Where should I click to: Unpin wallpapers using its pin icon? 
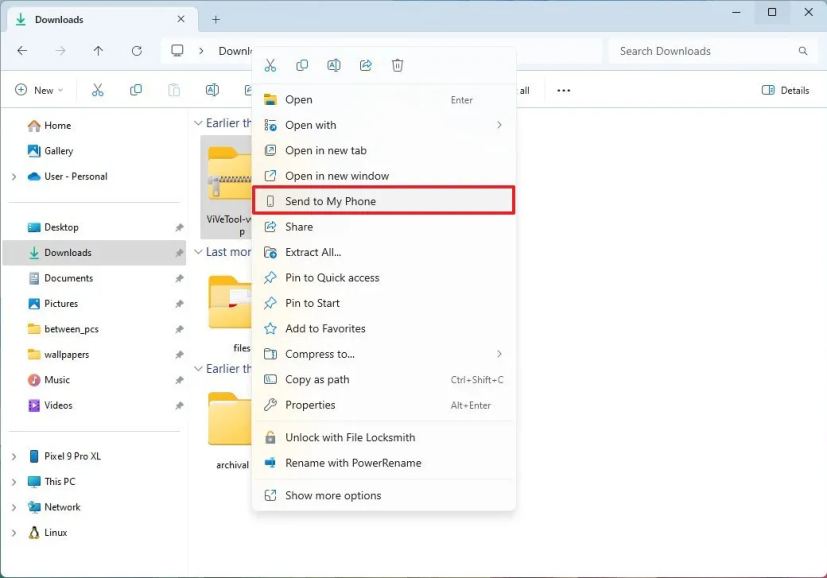[179, 354]
